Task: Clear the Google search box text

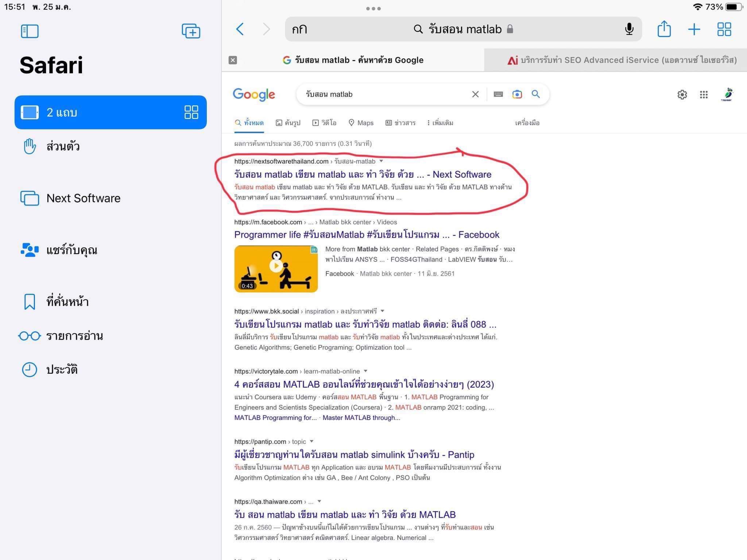Action: point(475,94)
